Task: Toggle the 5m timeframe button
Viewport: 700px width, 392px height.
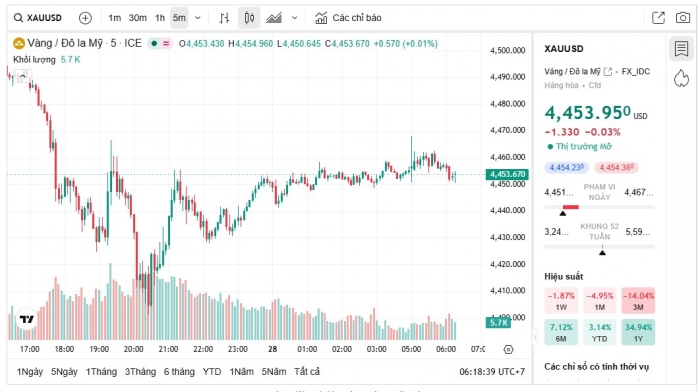Action: pyautogui.click(x=179, y=18)
